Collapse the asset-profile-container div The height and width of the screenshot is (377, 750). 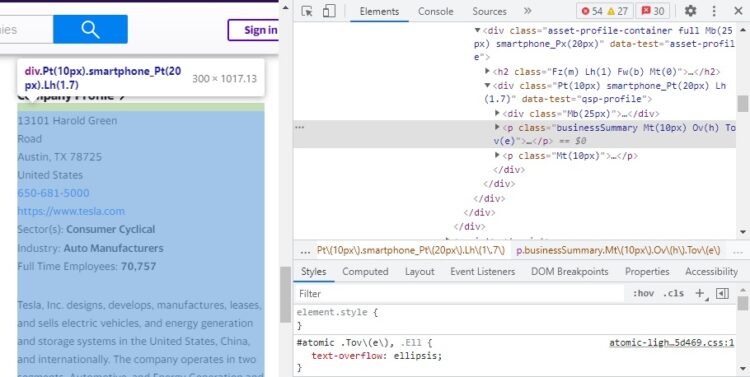click(x=477, y=30)
